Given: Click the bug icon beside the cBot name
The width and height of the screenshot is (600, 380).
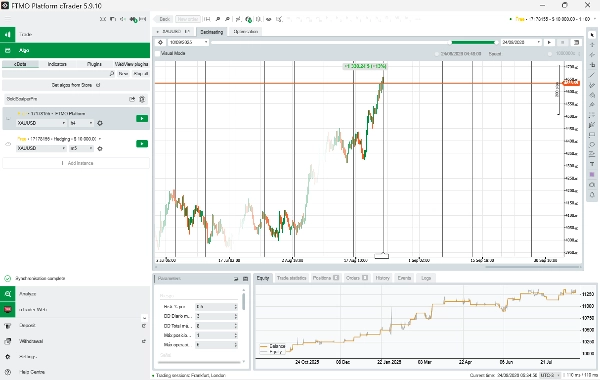Looking at the screenshot, I should pyautogui.click(x=142, y=99).
